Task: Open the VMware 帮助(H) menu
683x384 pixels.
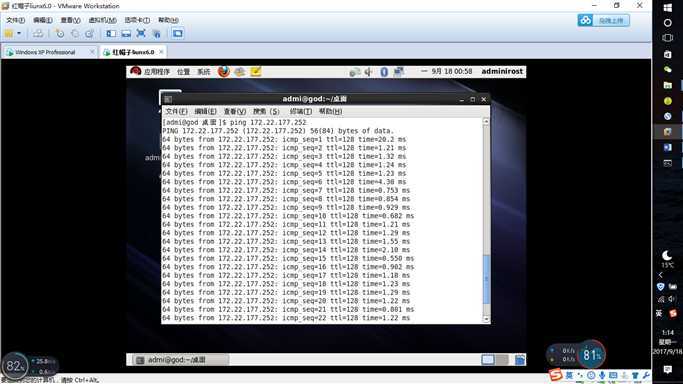Action: coord(168,20)
